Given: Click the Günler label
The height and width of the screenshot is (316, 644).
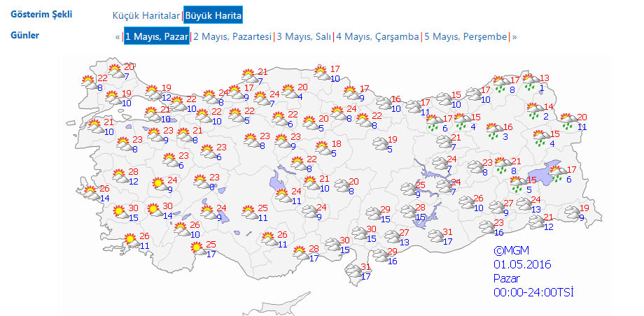Looking at the screenshot, I should pyautogui.click(x=25, y=35).
